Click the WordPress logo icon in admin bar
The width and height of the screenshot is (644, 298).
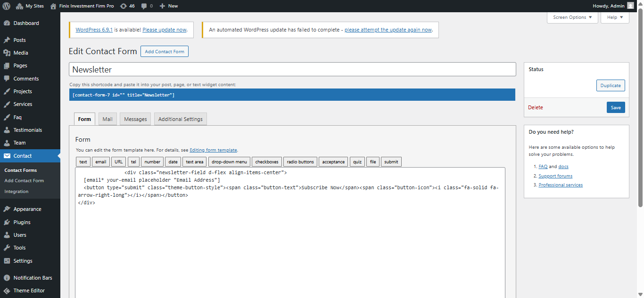coord(6,6)
